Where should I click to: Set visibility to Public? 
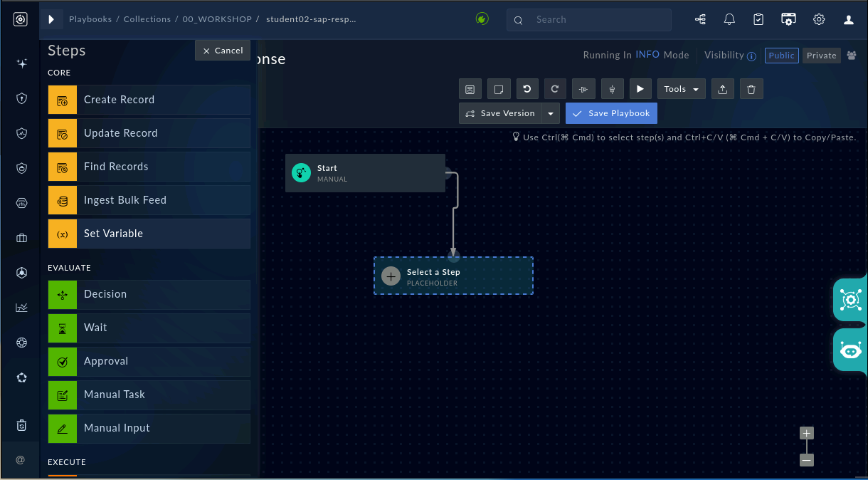pos(782,56)
